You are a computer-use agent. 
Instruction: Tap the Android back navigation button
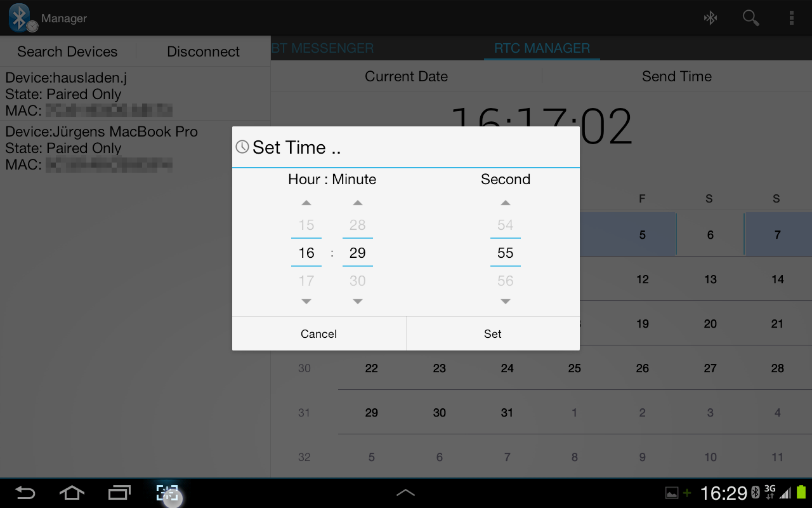tap(25, 493)
